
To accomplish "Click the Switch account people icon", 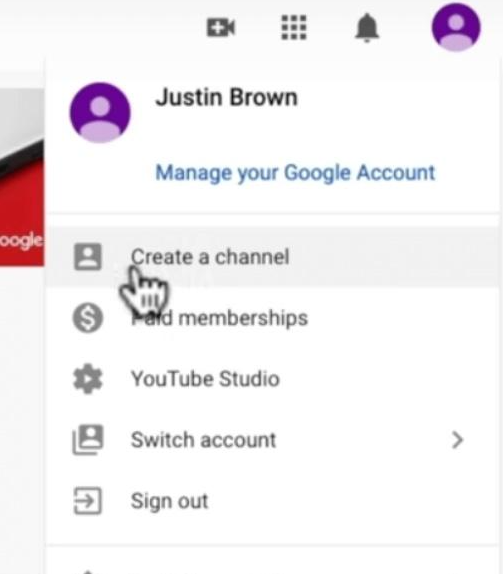I will click(88, 440).
